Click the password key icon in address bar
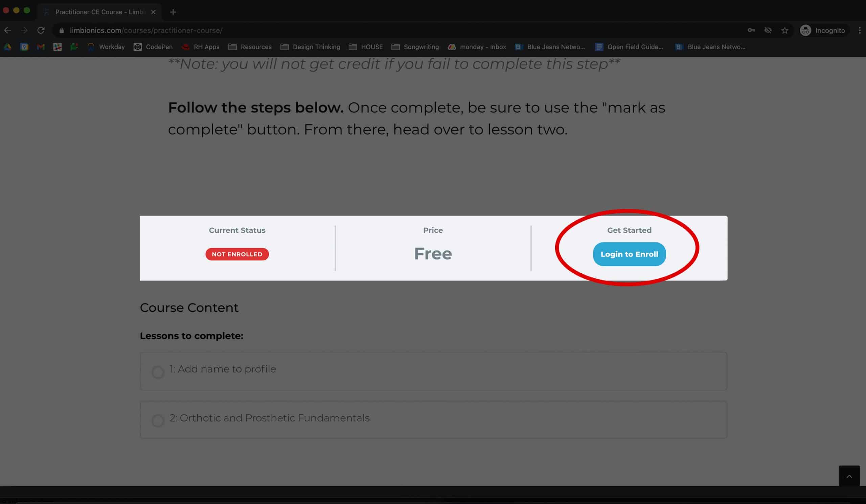This screenshot has height=504, width=866. coord(751,30)
